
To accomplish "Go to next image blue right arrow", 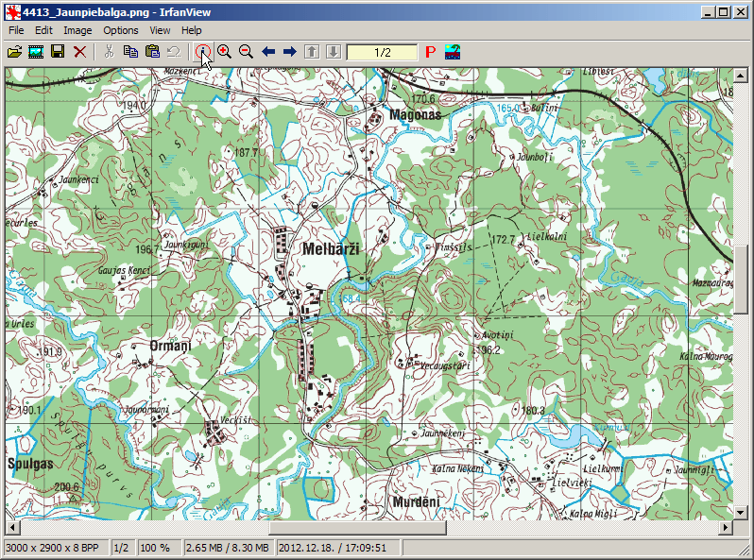I will pos(289,51).
